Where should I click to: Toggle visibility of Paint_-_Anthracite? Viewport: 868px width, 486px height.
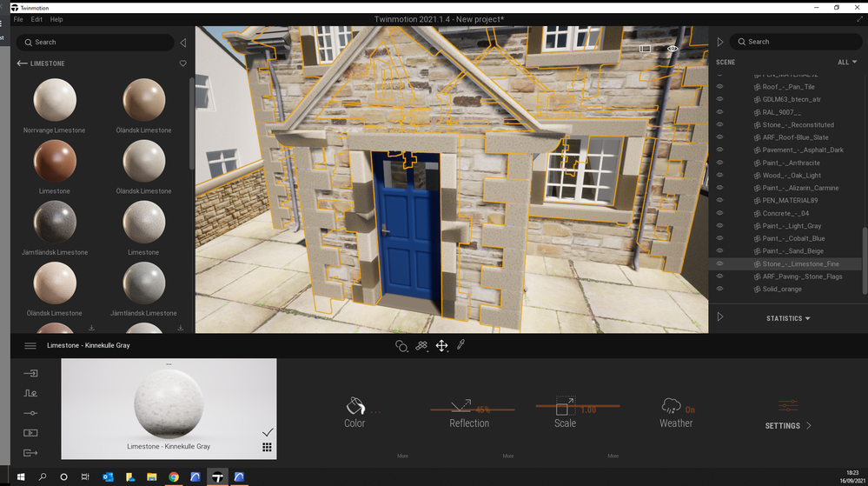[719, 163]
